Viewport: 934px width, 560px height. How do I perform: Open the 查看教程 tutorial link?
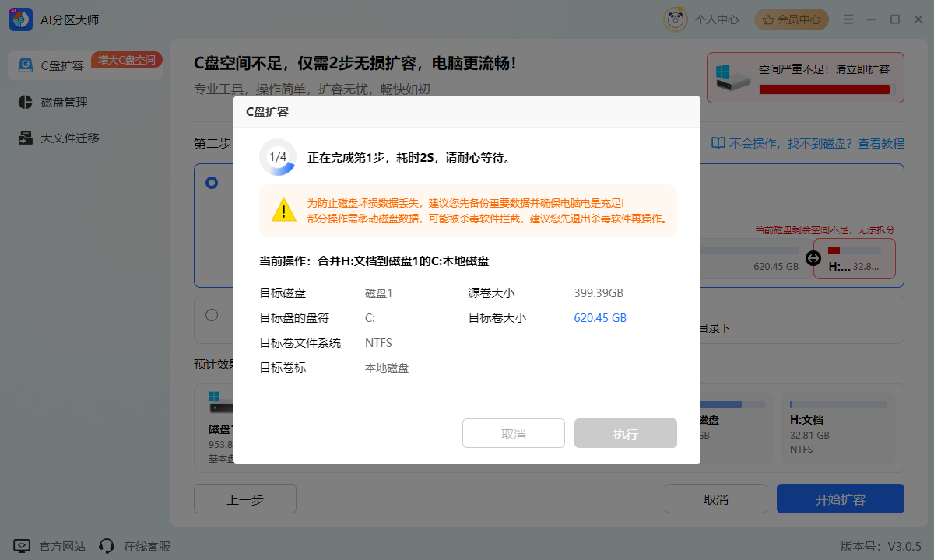(807, 143)
